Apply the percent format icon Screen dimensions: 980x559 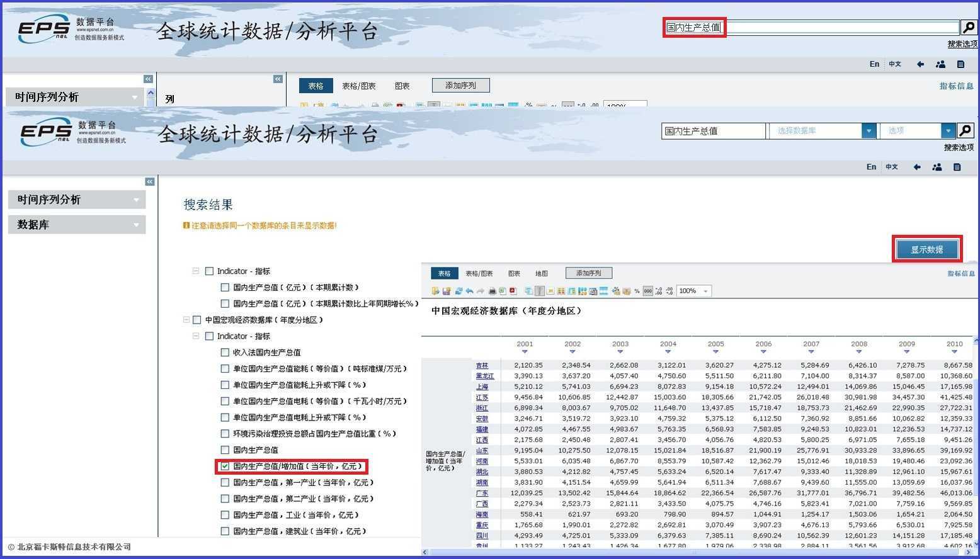pyautogui.click(x=636, y=291)
